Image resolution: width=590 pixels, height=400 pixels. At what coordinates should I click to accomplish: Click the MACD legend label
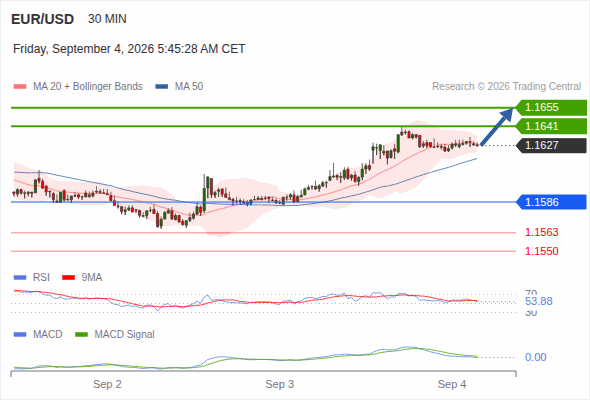pos(48,335)
